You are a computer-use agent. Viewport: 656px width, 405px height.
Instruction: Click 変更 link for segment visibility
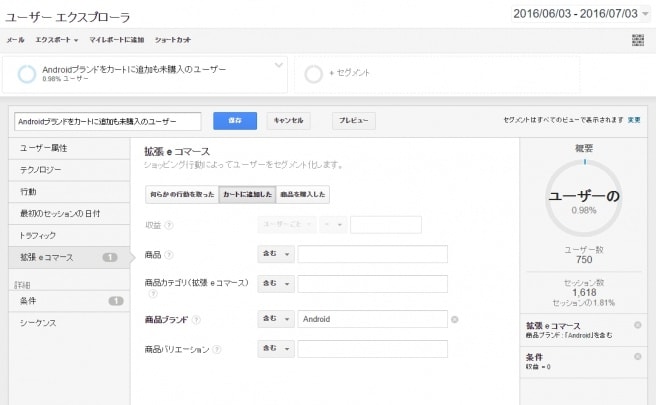[x=634, y=120]
